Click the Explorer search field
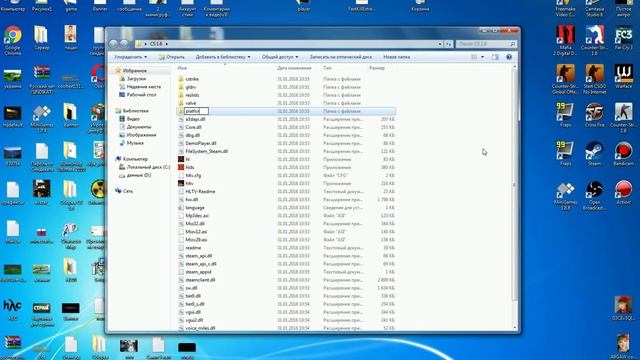Screen dimensions: 640x360 (x=486, y=44)
